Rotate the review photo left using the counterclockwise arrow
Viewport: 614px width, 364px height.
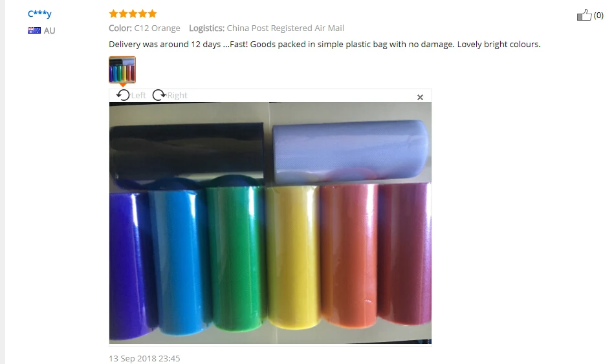point(123,95)
